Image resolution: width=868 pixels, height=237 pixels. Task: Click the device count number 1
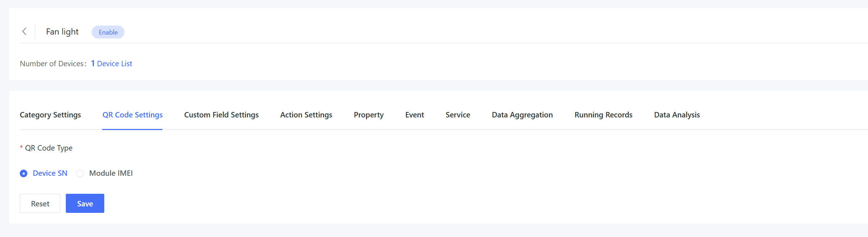[x=93, y=64]
